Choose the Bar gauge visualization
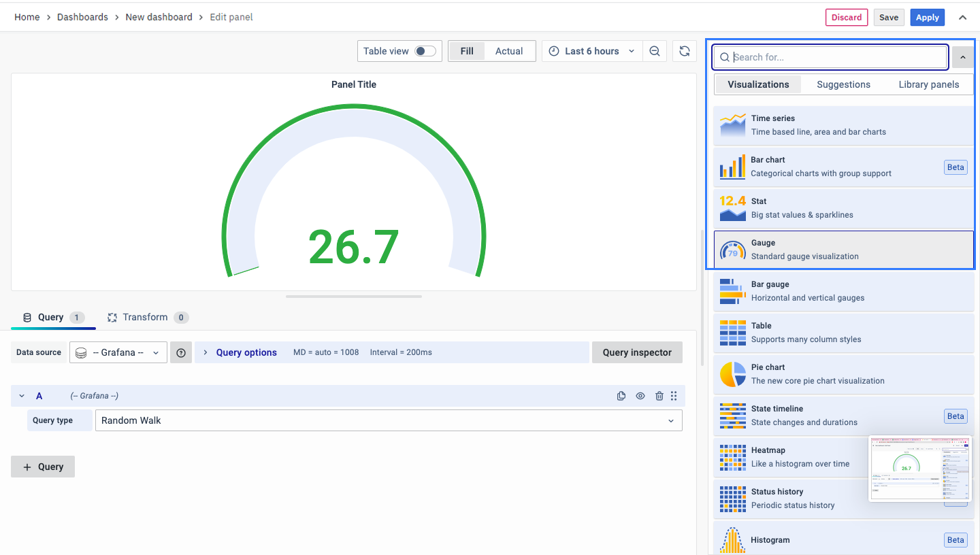This screenshot has width=980, height=555. point(843,291)
